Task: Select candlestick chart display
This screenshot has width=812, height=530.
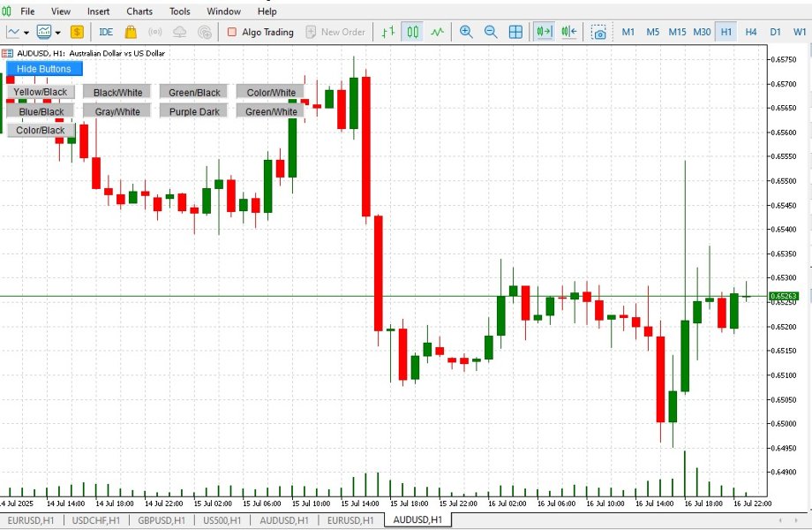Action: click(x=412, y=32)
